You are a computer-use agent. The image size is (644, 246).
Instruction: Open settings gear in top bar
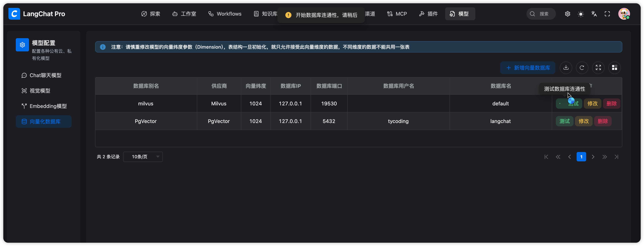click(x=567, y=14)
